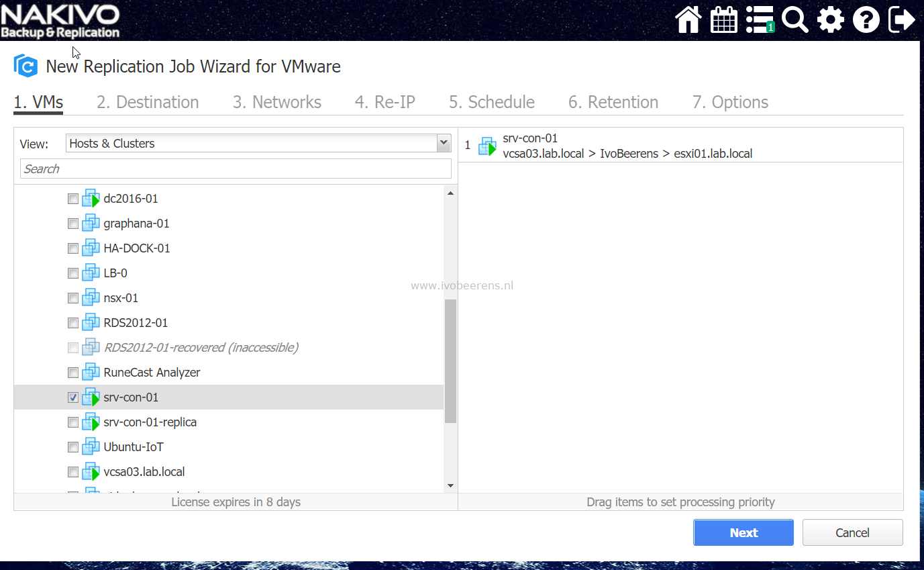Image resolution: width=924 pixels, height=570 pixels.
Task: Check the srv-con-01-replica checkbox
Action: tap(73, 422)
